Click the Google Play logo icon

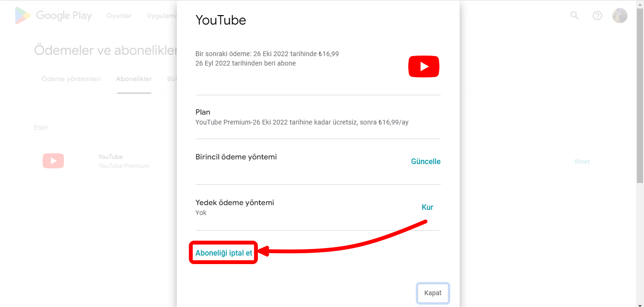(23, 16)
